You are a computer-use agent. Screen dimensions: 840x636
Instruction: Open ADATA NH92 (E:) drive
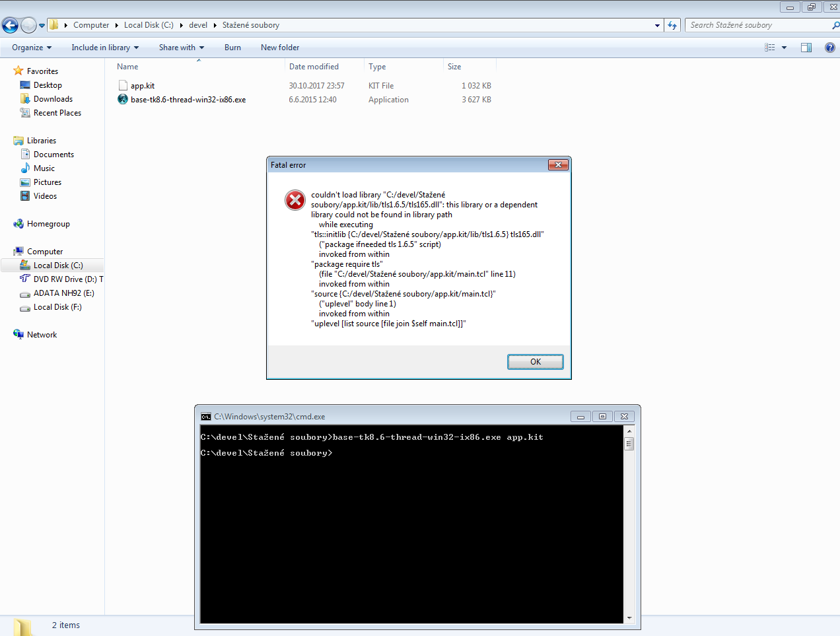pos(64,293)
